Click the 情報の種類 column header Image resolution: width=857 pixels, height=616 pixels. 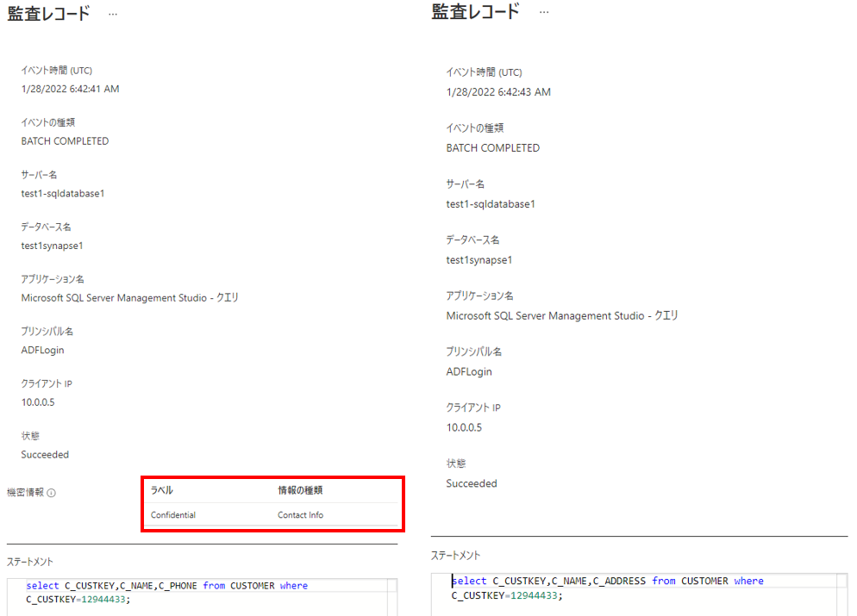point(300,490)
